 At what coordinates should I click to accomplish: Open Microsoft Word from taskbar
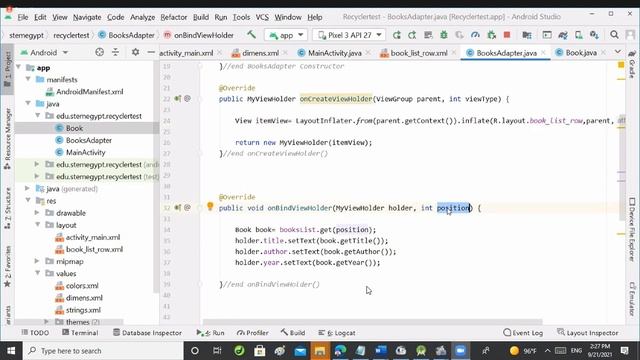380,351
